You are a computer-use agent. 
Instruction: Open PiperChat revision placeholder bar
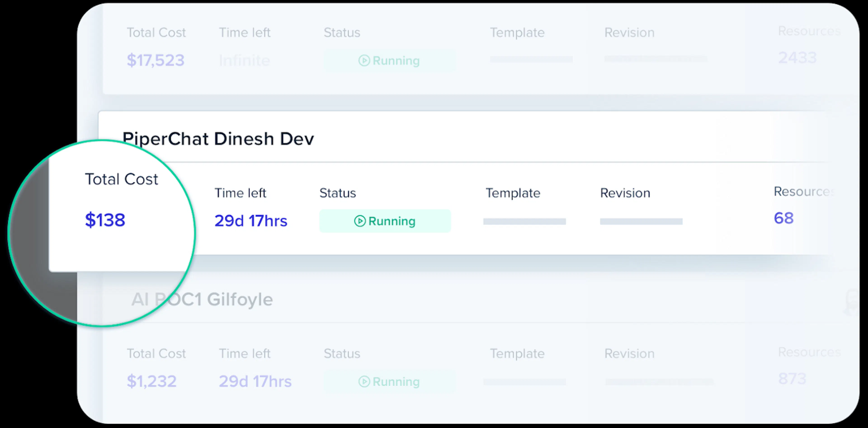(x=641, y=222)
